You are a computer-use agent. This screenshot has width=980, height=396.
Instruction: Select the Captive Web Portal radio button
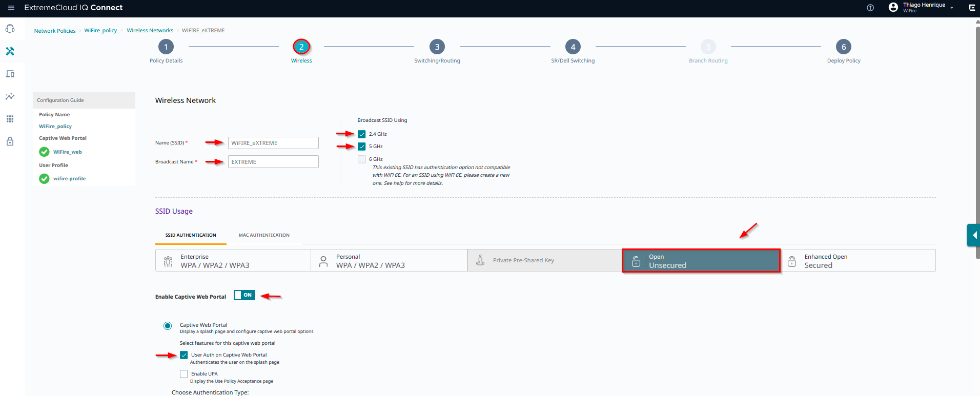(x=168, y=326)
